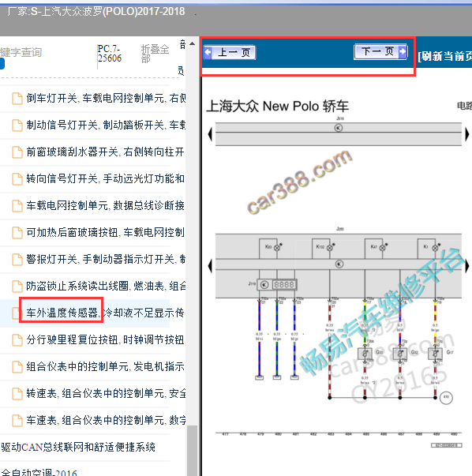Open 可加热后窗玻璃按钮 diagram entry
472x476 pixels.
105,232
